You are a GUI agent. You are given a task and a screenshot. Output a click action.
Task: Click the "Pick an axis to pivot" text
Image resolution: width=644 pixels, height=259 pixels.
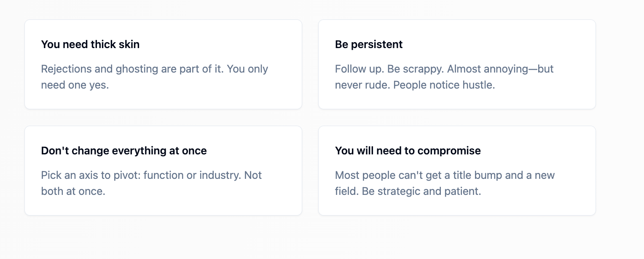151,183
